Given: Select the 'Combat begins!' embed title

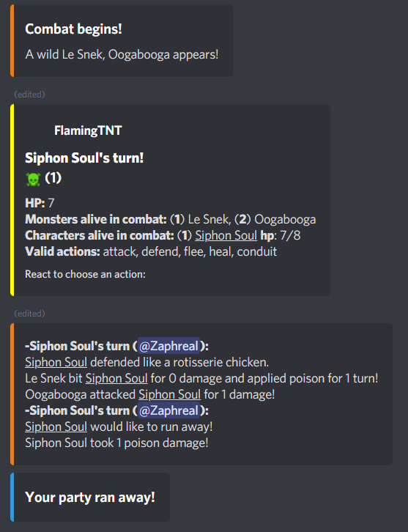Looking at the screenshot, I should coord(73,29).
